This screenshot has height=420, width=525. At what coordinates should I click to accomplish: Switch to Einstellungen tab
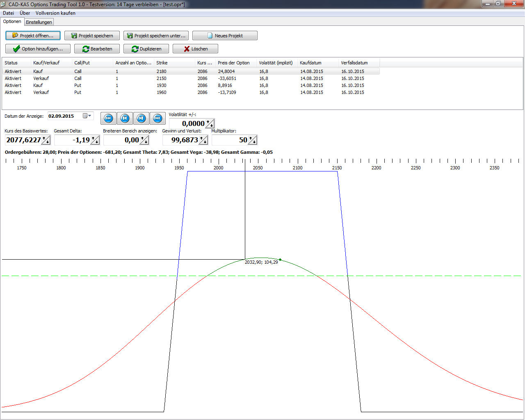(x=39, y=22)
